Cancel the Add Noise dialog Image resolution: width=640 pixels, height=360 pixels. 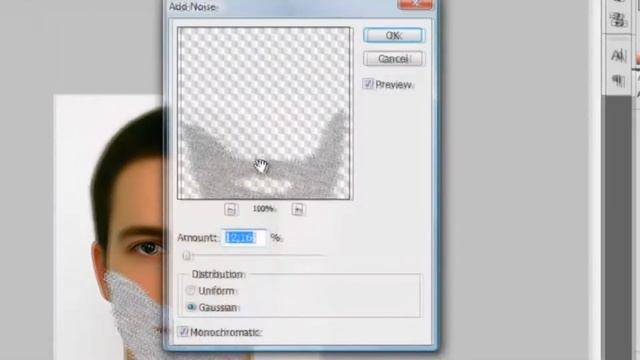click(x=393, y=59)
